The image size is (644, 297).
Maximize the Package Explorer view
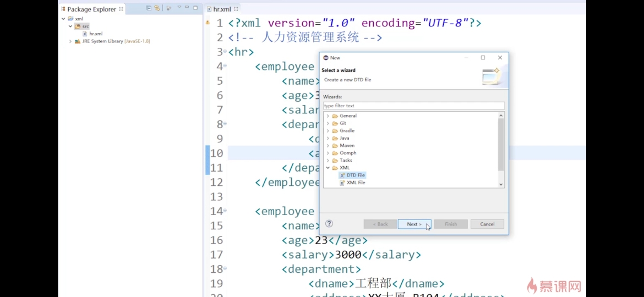coord(195,7)
